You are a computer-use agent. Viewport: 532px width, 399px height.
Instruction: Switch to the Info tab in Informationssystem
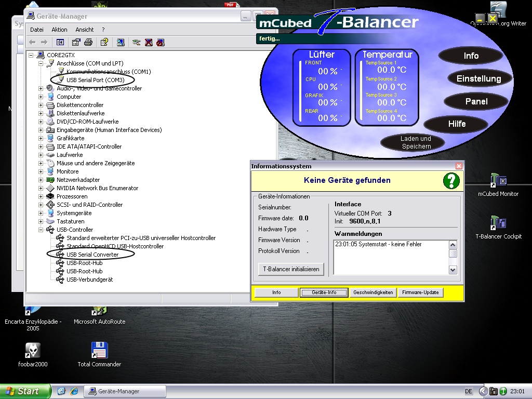276,292
